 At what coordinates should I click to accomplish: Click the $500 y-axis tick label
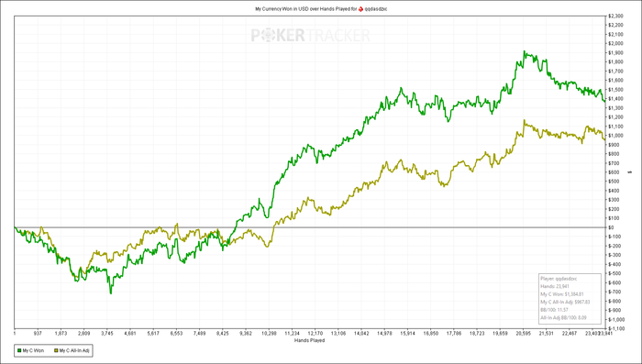[614, 182]
